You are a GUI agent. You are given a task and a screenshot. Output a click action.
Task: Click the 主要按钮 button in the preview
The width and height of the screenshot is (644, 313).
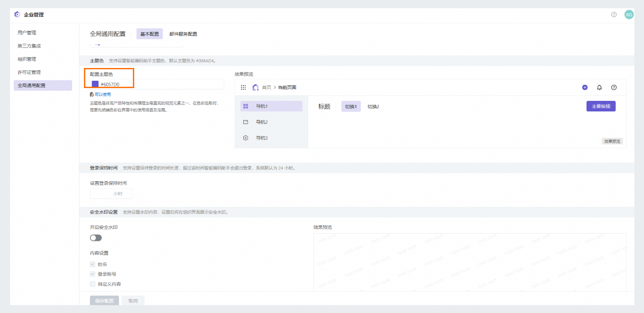click(601, 106)
